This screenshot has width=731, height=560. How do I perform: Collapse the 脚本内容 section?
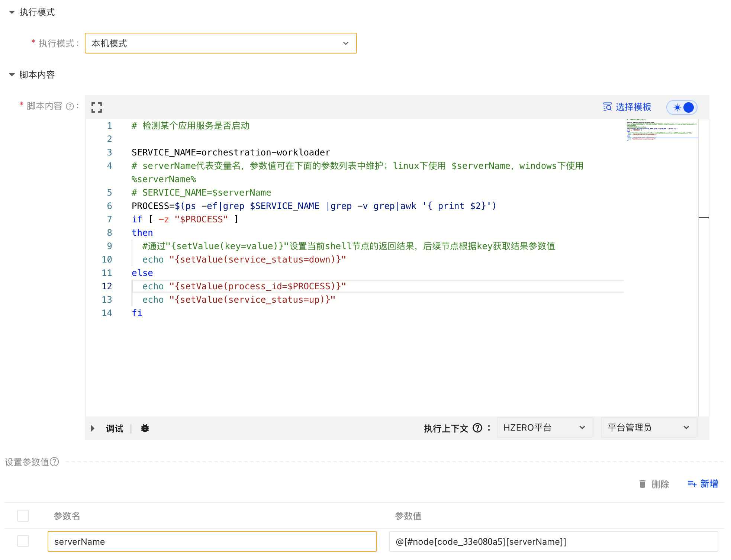point(12,75)
